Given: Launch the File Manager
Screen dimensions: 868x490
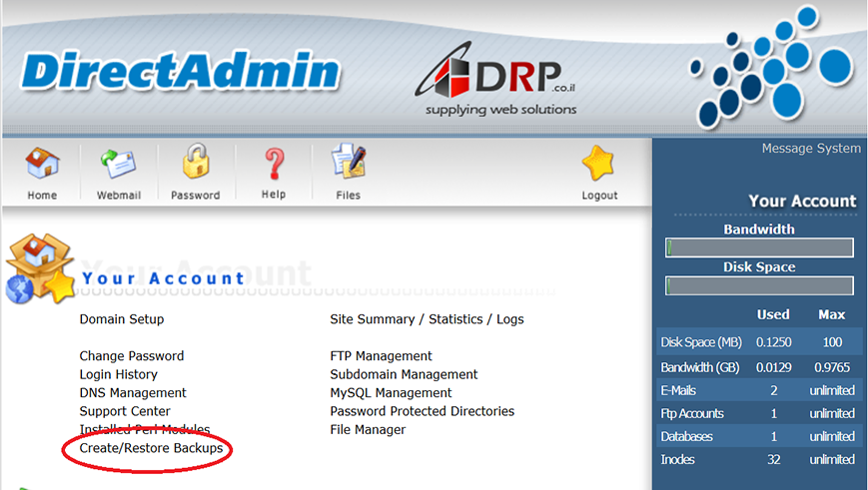Looking at the screenshot, I should (x=368, y=430).
